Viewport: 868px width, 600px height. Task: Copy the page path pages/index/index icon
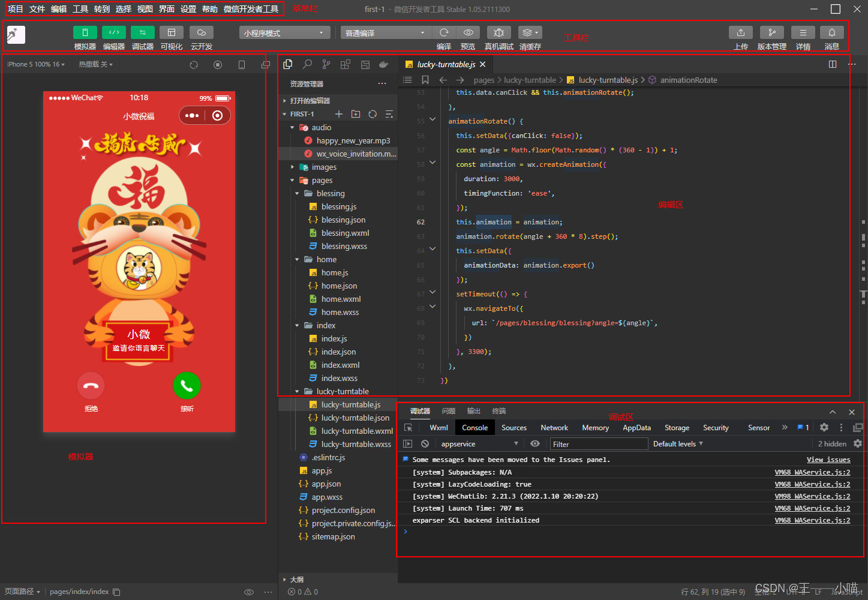[117, 592]
